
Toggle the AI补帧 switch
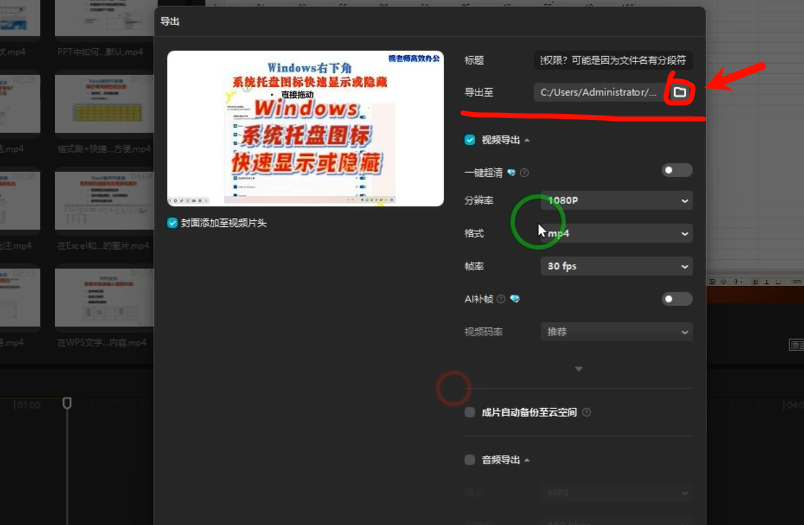(677, 299)
